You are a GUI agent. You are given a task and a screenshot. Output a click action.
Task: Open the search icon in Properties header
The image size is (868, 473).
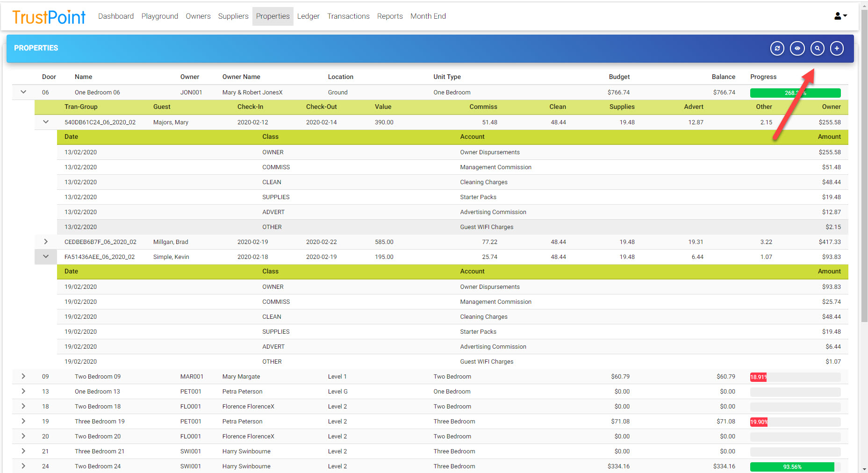coord(818,48)
